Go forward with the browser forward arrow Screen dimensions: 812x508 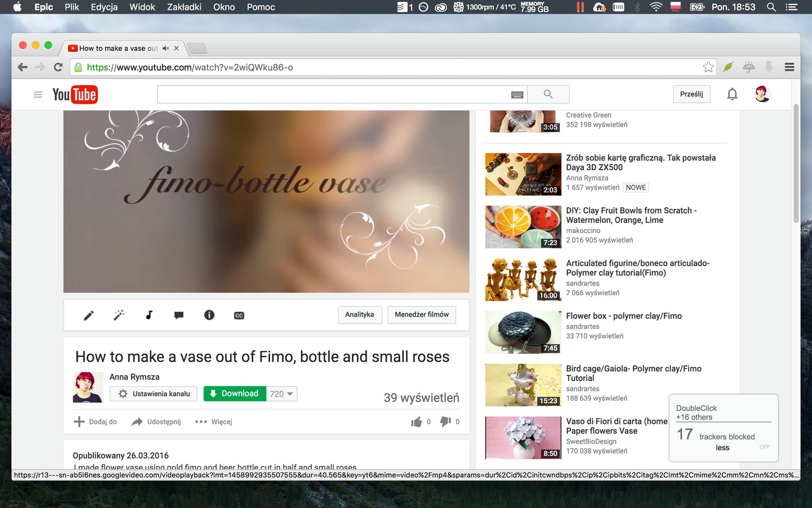[x=40, y=67]
